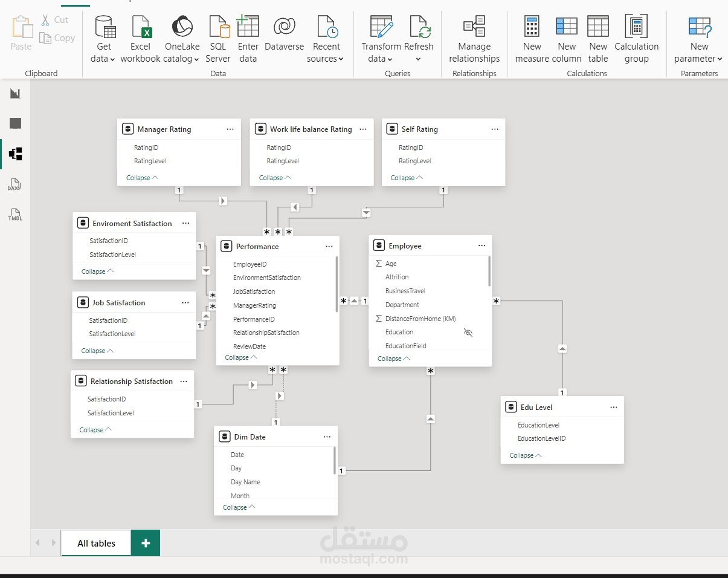Open Job Satisfaction table more options
This screenshot has height=578, width=728.
185,303
